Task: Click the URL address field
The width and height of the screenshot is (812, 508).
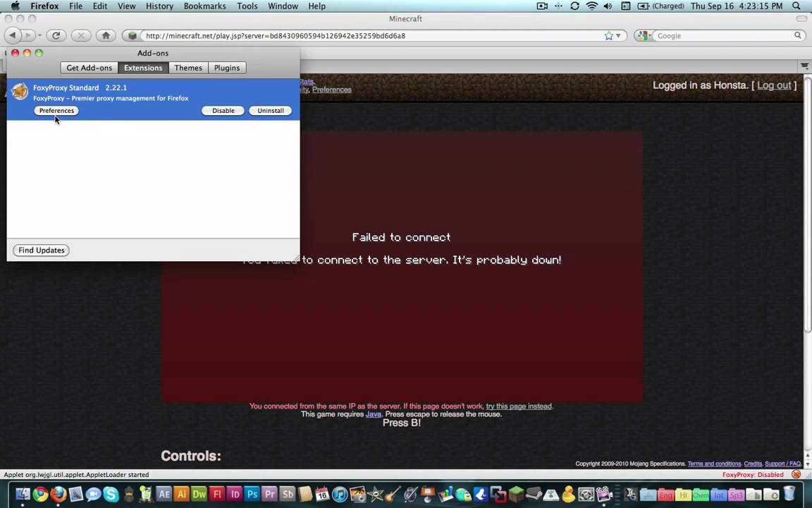Action: pyautogui.click(x=373, y=36)
